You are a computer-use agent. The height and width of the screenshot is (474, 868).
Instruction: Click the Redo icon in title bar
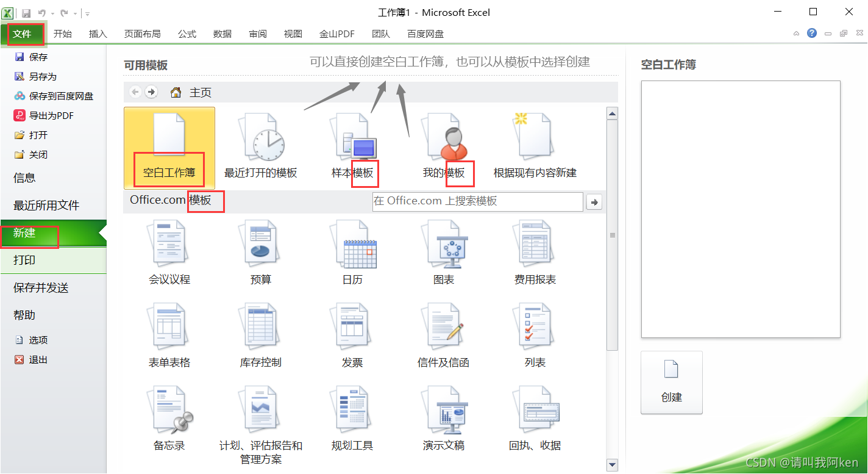pos(64,13)
